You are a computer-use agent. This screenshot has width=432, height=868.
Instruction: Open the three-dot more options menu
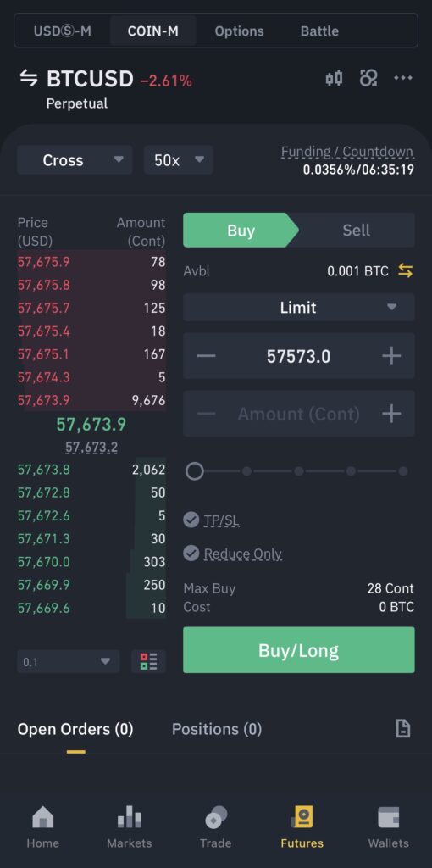(x=402, y=78)
